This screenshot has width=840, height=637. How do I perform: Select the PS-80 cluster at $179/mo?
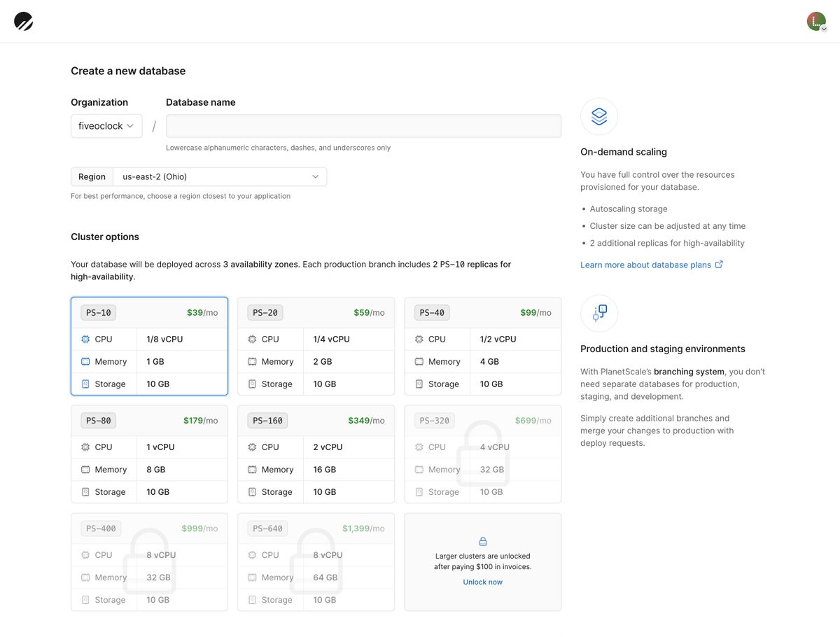point(149,454)
